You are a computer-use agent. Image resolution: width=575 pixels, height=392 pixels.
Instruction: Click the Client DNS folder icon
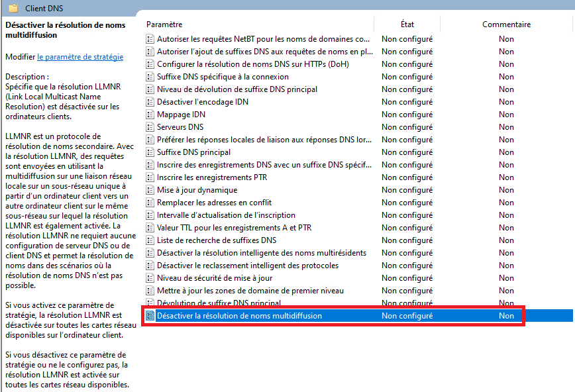click(13, 9)
